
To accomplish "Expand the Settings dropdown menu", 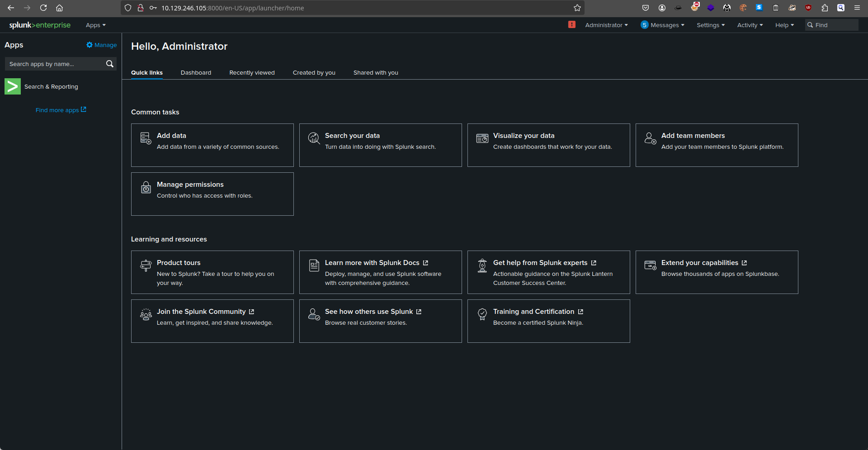I will point(710,25).
